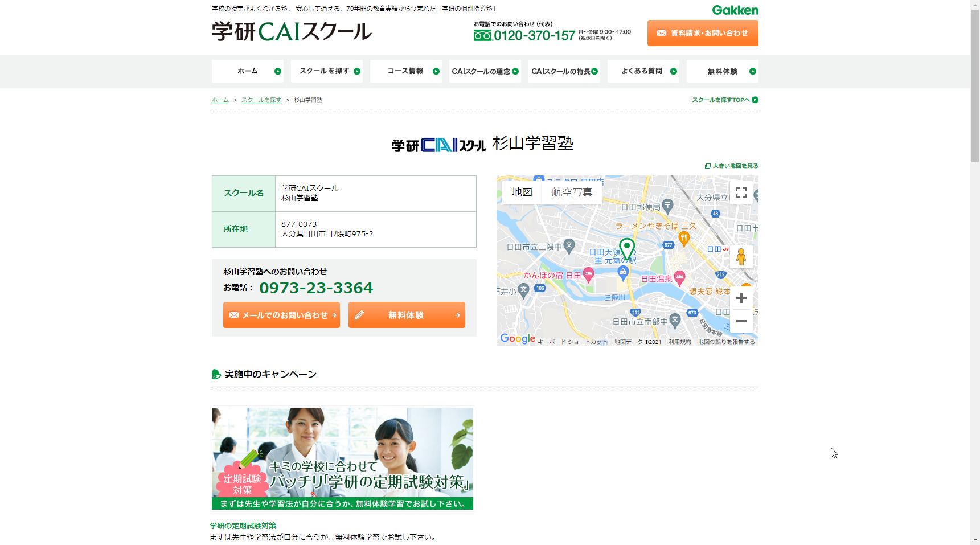Open the map 利用規約 link
This screenshot has height=545, width=980.
680,342
